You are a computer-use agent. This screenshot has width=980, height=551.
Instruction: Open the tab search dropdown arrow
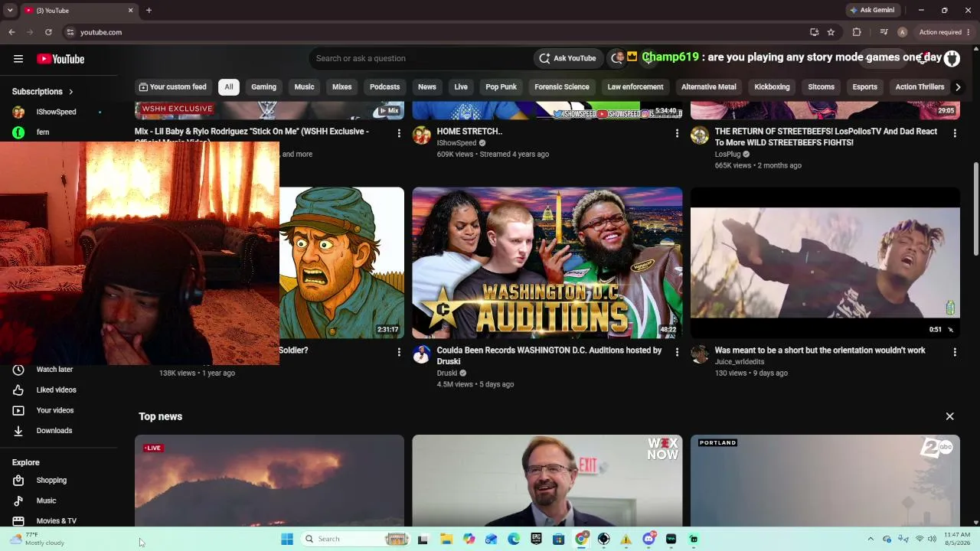[x=10, y=10]
